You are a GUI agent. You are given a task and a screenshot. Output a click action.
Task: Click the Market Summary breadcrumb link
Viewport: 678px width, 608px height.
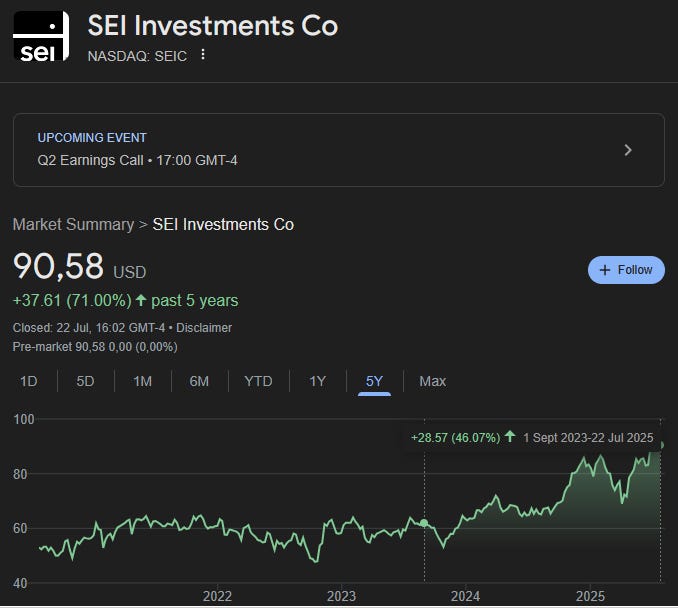coord(73,224)
